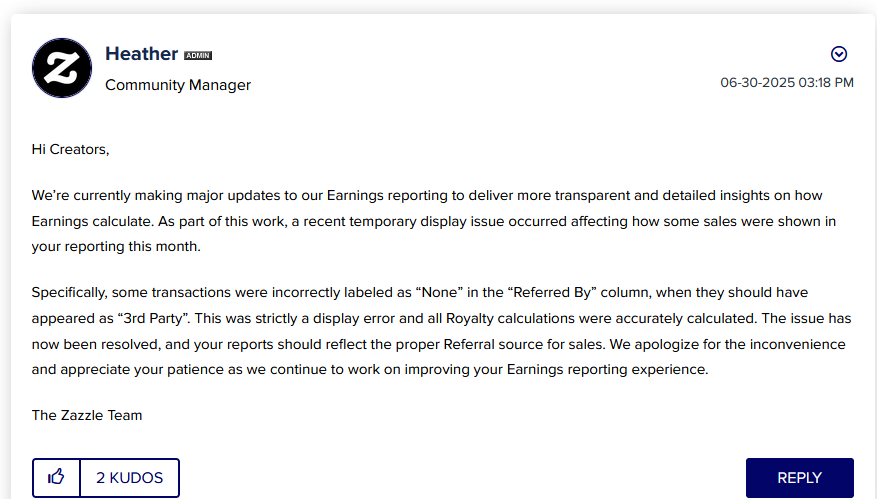Click the quoted “None” label in the message
This screenshot has height=499, width=877.
439,293
